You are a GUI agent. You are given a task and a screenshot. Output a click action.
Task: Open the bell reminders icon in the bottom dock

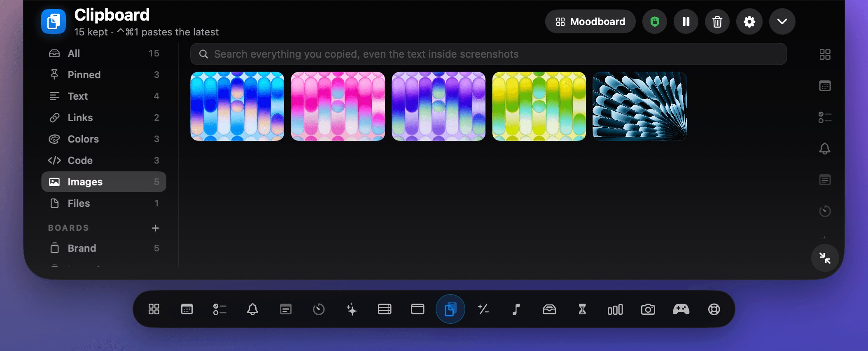(x=253, y=309)
